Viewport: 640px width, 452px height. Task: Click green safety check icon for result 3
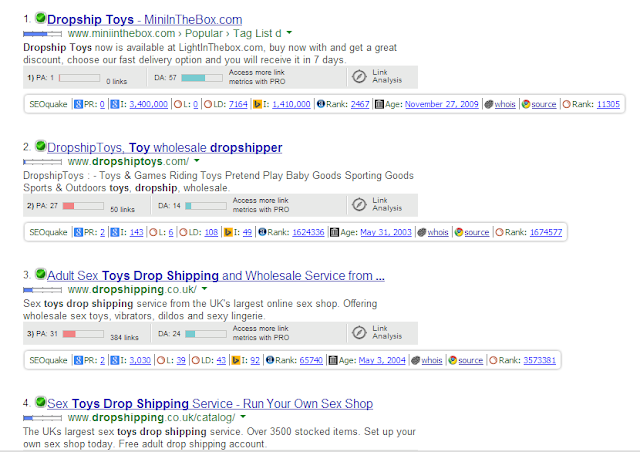40,274
